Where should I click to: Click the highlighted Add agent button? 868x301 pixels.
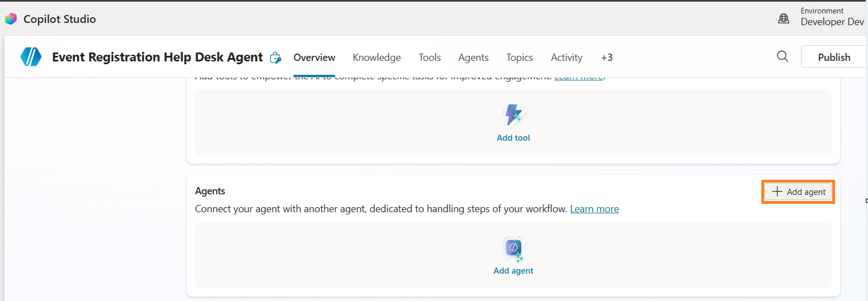tap(798, 192)
